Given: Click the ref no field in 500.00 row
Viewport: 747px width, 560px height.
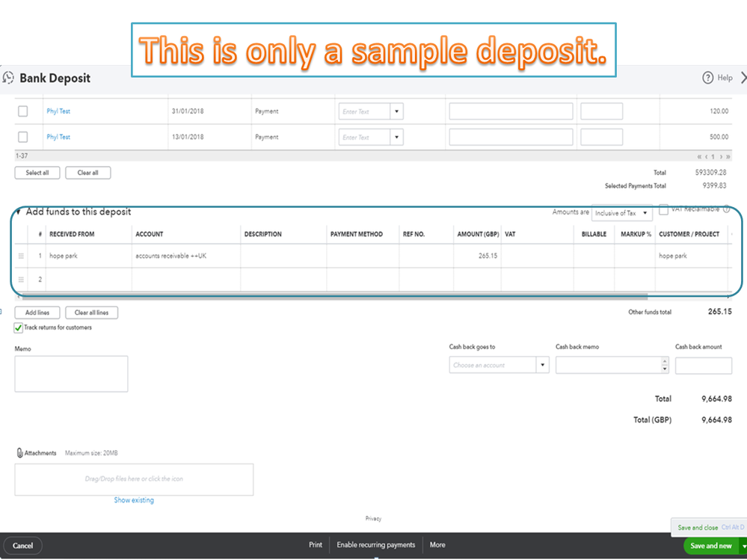Looking at the screenshot, I should click(x=601, y=137).
